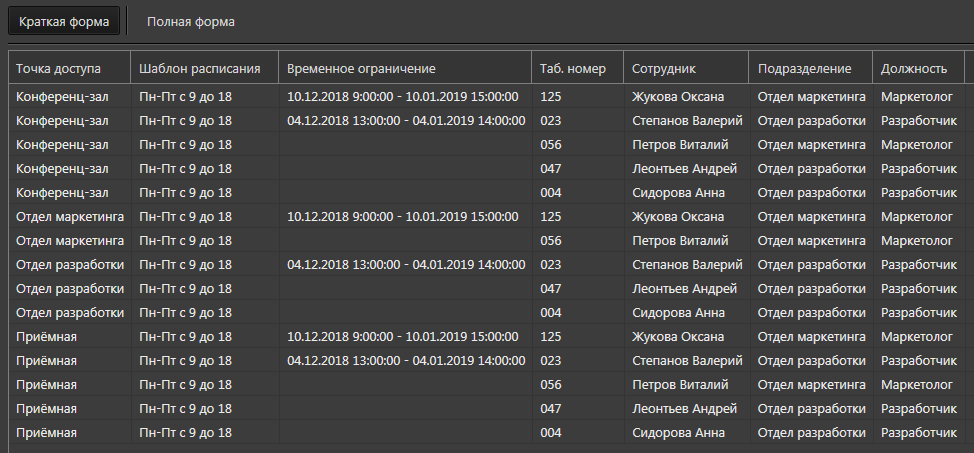The height and width of the screenshot is (453, 974).
Task: Select first Конференц-зал row with Жукова Оксана
Action: pos(486,96)
